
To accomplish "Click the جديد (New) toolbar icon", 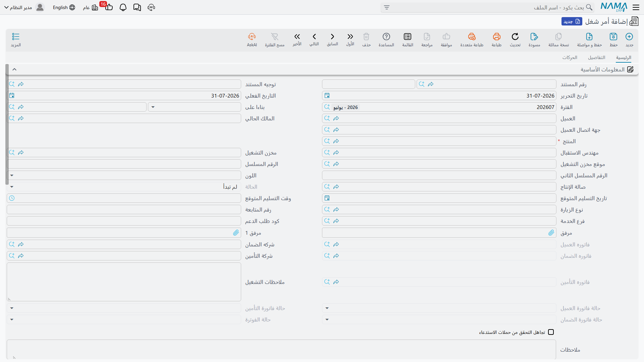I will point(629,37).
